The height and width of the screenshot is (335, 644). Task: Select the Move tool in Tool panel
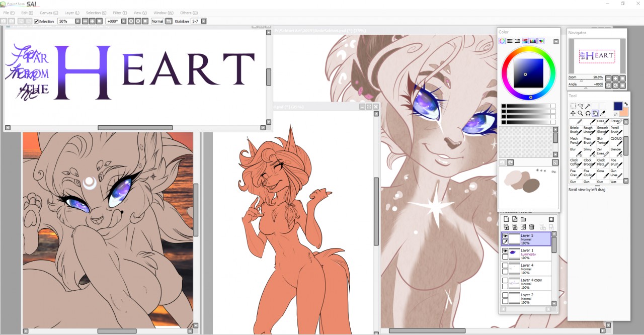point(573,113)
